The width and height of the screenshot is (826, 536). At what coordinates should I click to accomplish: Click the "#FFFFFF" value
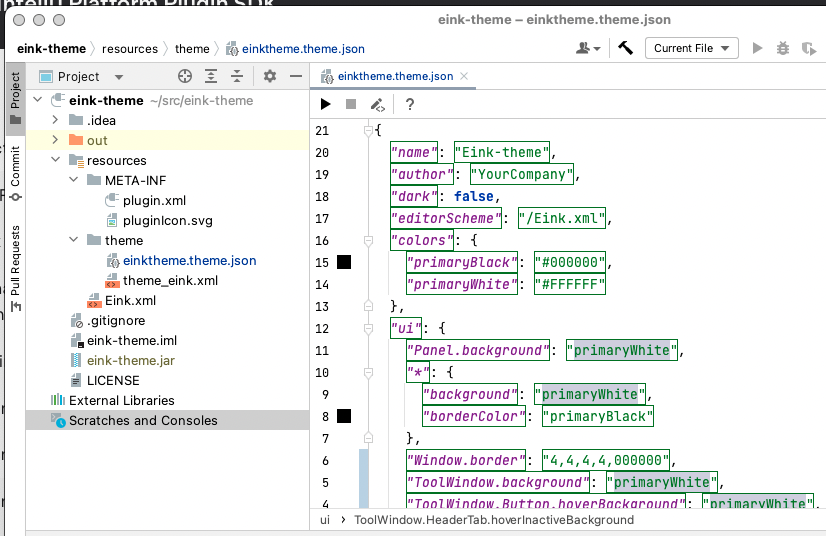pos(569,284)
